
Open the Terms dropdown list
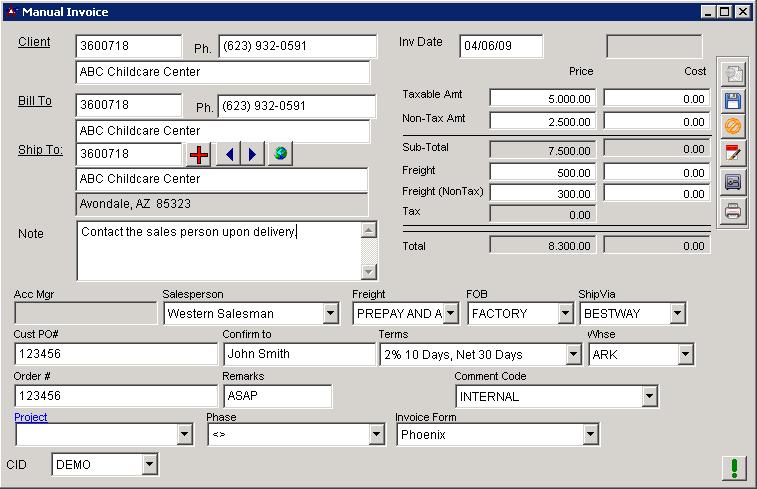click(573, 355)
